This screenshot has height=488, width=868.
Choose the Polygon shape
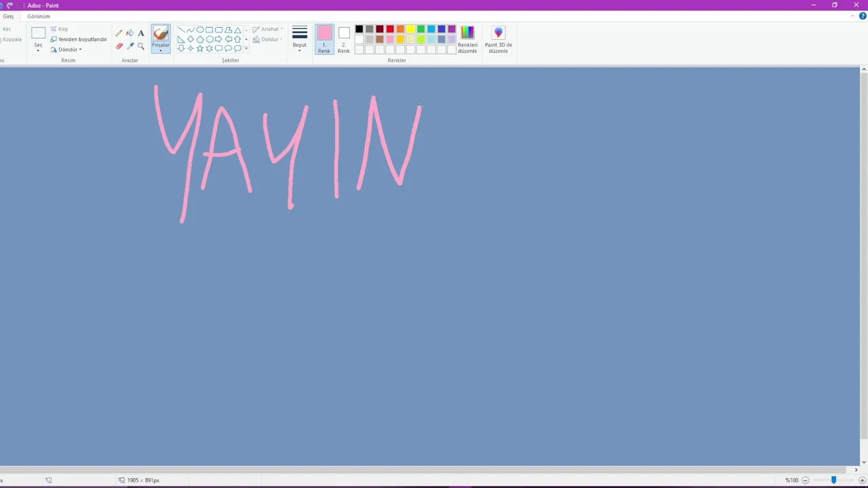(229, 30)
